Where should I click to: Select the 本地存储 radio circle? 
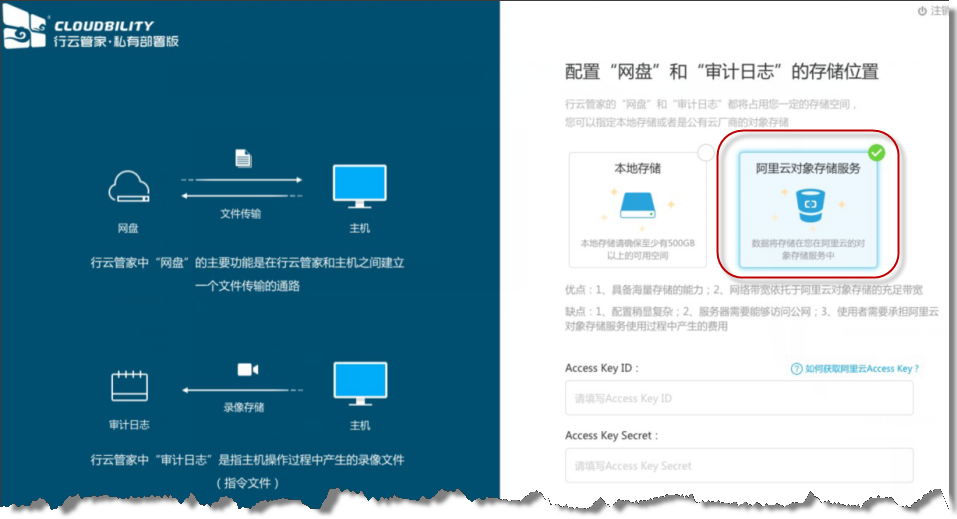[x=706, y=152]
